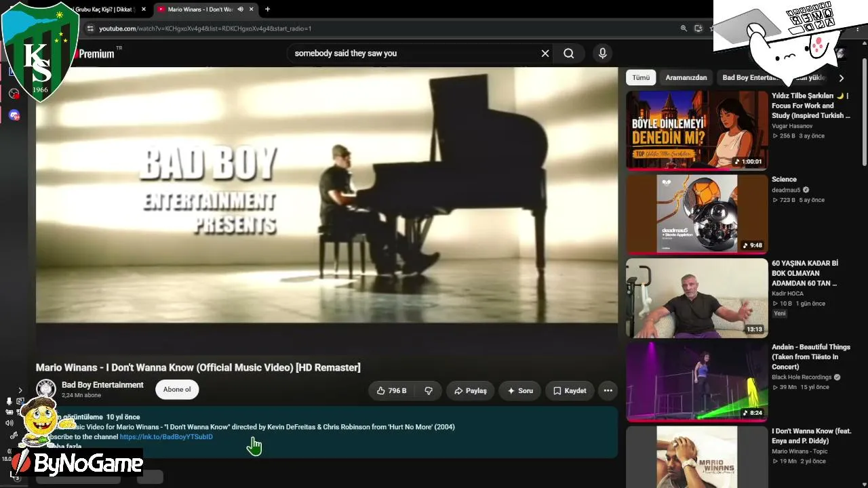Click the channel name "Kadir HOCA"
The width and height of the screenshot is (868, 488).
pyautogui.click(x=787, y=293)
